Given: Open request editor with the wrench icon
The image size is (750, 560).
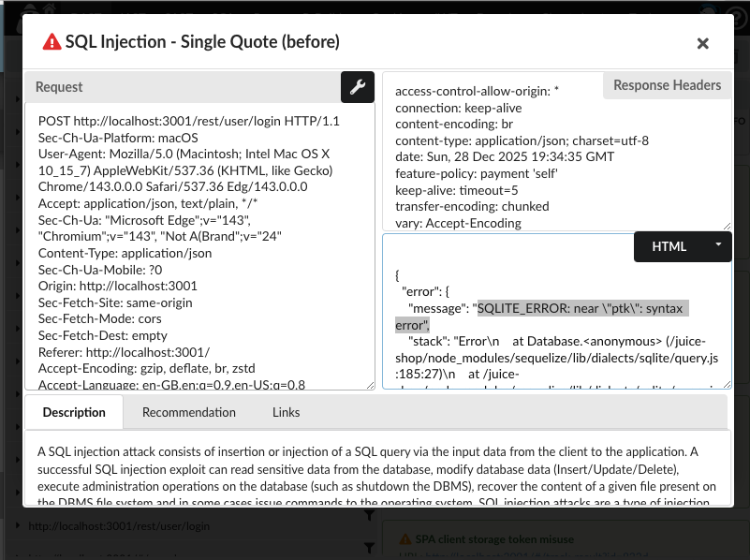Looking at the screenshot, I should pos(355,85).
